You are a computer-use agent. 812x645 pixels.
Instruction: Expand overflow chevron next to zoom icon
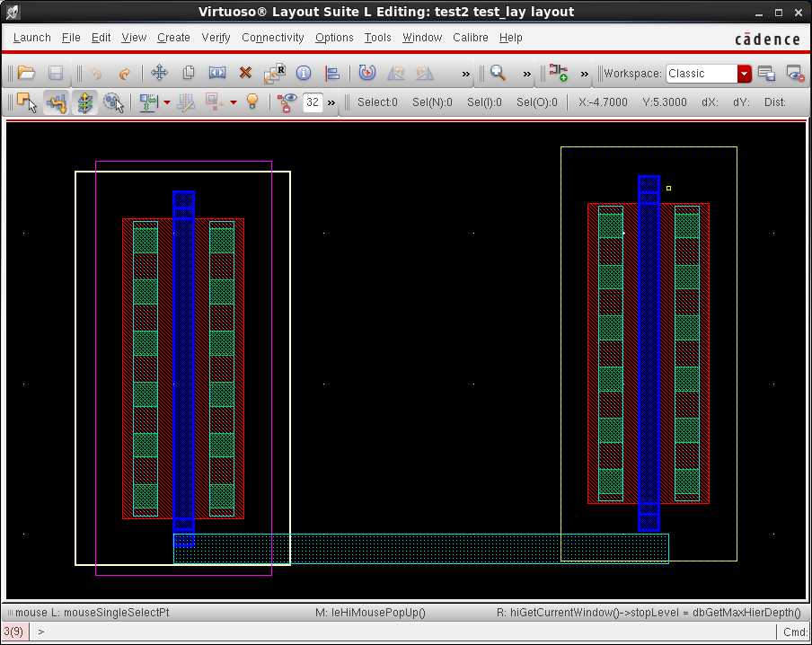pos(526,74)
